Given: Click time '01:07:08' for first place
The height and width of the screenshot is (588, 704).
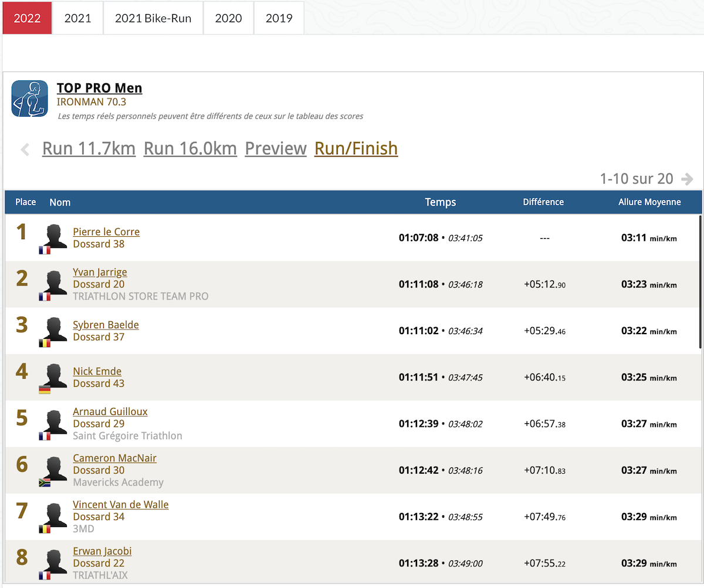Looking at the screenshot, I should [x=419, y=237].
